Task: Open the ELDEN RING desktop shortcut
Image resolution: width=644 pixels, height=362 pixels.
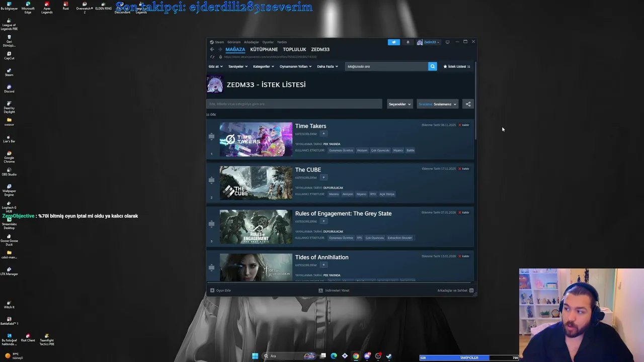Action: pyautogui.click(x=103, y=6)
